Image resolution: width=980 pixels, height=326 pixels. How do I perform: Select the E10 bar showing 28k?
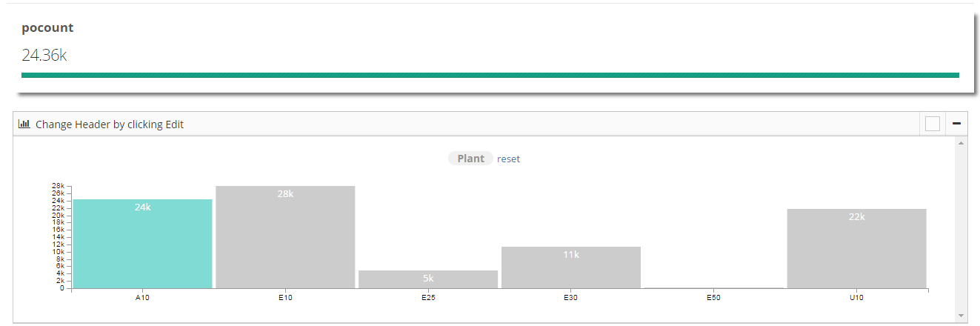coord(285,237)
